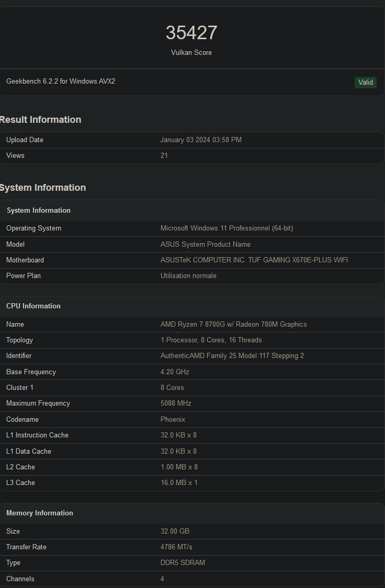
Task: Click the Codename row label
Action: 22,420
